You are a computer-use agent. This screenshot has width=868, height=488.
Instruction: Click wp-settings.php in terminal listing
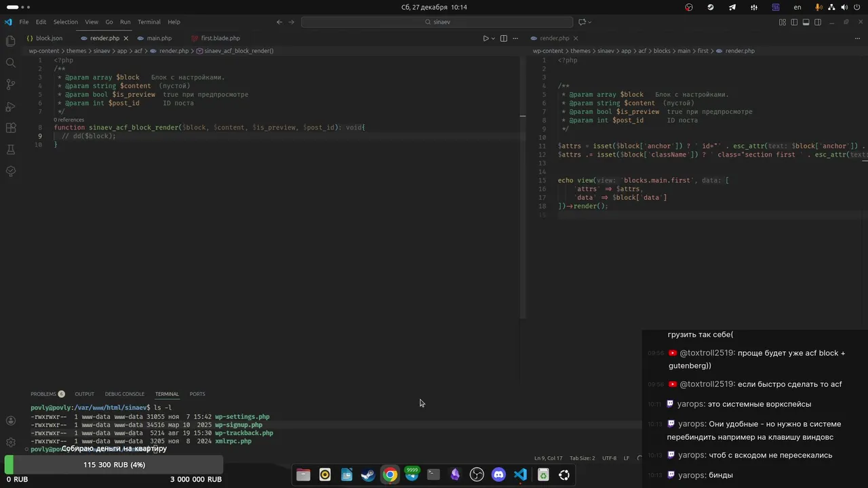click(x=242, y=417)
